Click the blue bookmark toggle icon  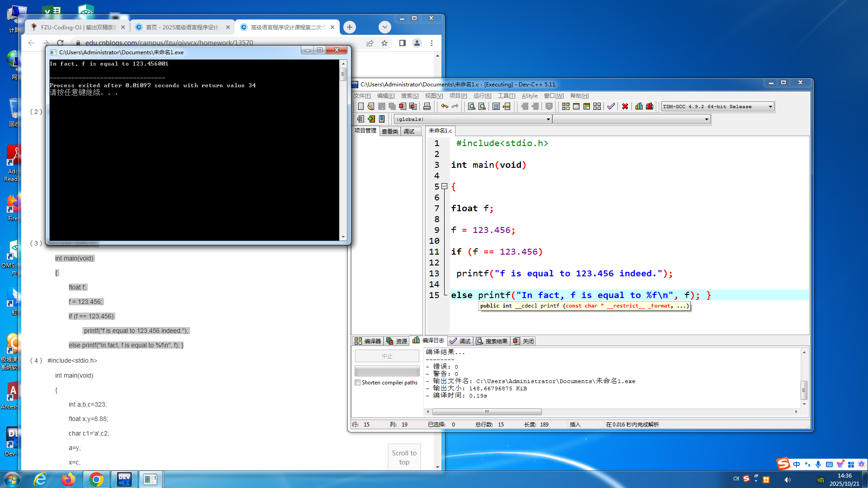click(x=382, y=119)
